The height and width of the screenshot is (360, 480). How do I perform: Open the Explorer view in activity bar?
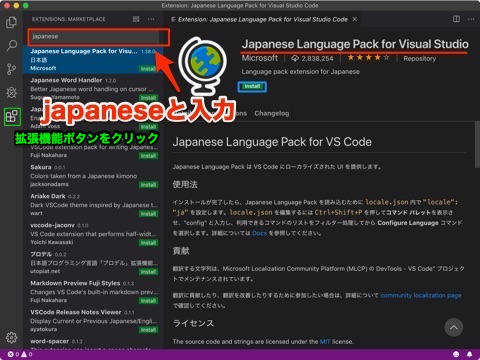[11, 22]
